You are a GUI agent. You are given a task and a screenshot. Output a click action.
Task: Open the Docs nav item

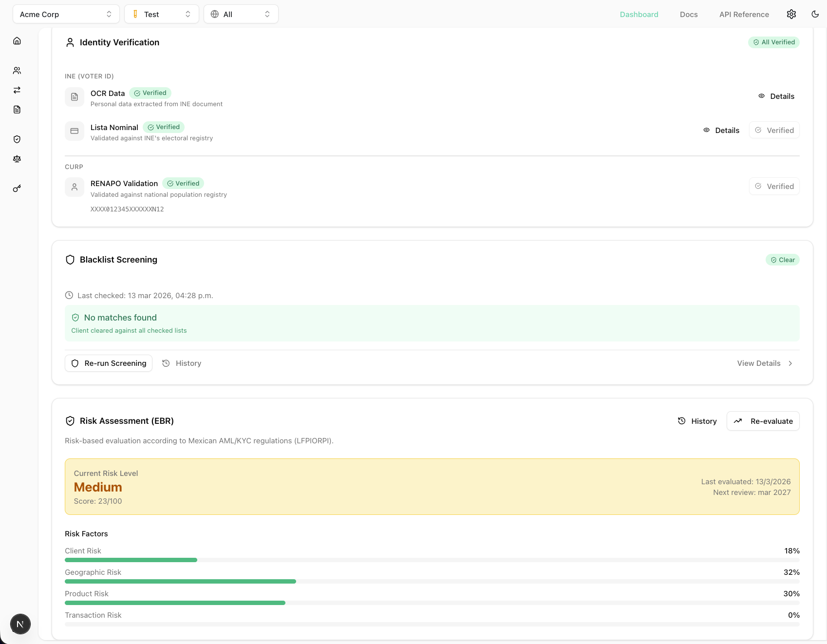(689, 15)
